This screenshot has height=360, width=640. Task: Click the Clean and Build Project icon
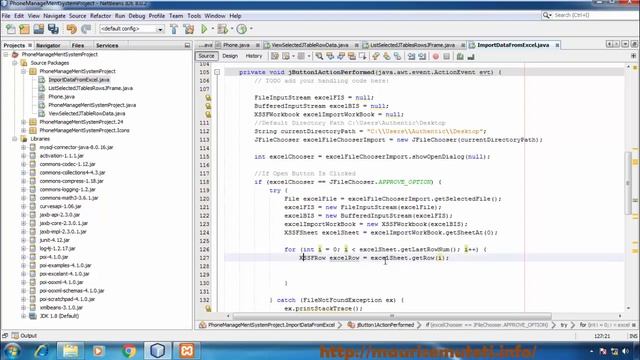(189, 29)
